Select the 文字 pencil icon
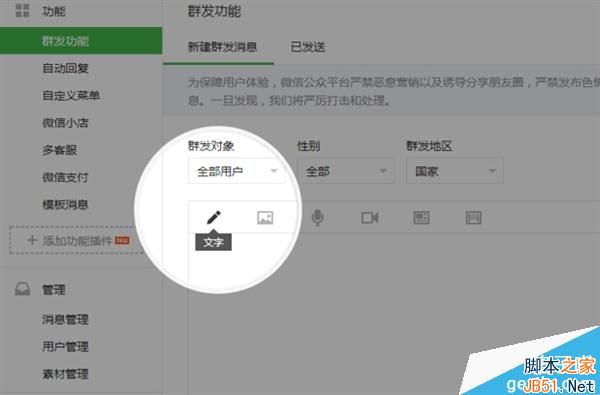Screen dimensions: 600x395 click(x=214, y=217)
